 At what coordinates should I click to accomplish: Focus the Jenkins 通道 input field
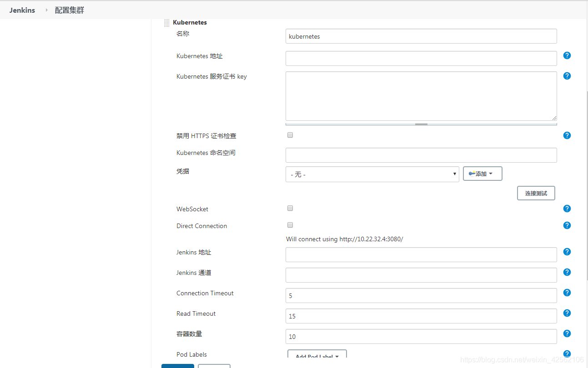(421, 275)
